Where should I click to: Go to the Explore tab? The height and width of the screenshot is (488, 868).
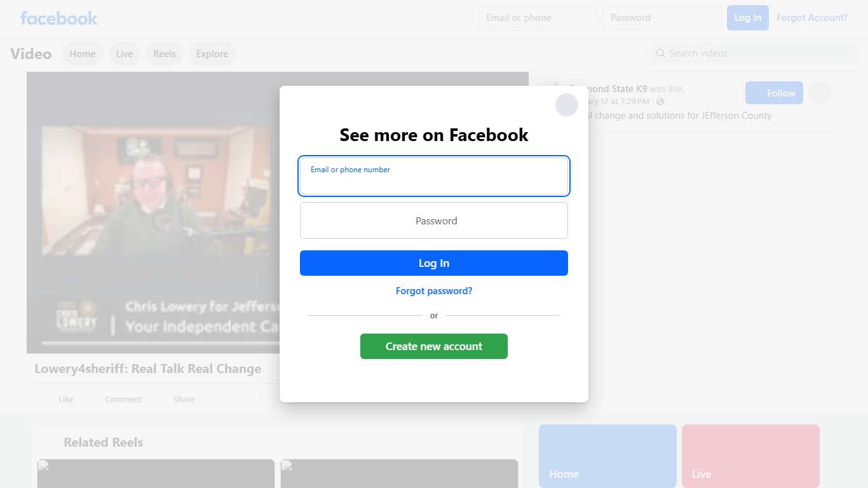tap(212, 54)
